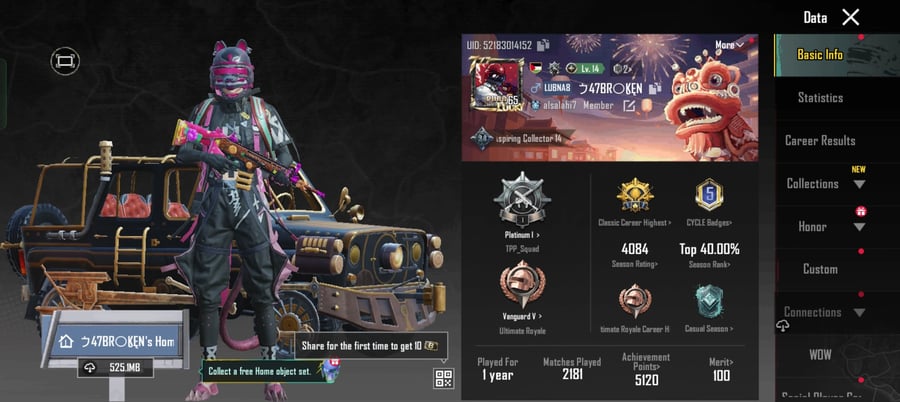Screen dimensions: 900x402
Task: Open the 47BROKEN's Home button
Action: [117, 342]
